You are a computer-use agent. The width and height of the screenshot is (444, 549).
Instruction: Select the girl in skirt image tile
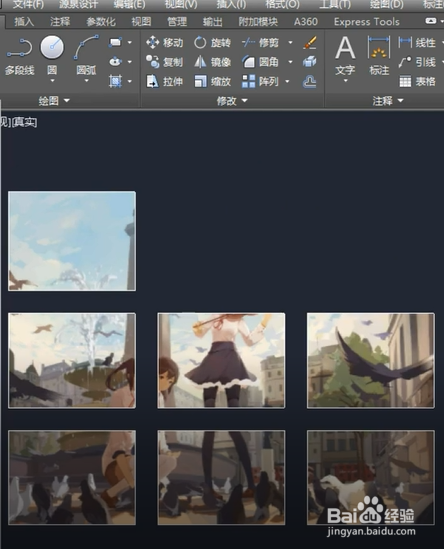click(x=221, y=361)
